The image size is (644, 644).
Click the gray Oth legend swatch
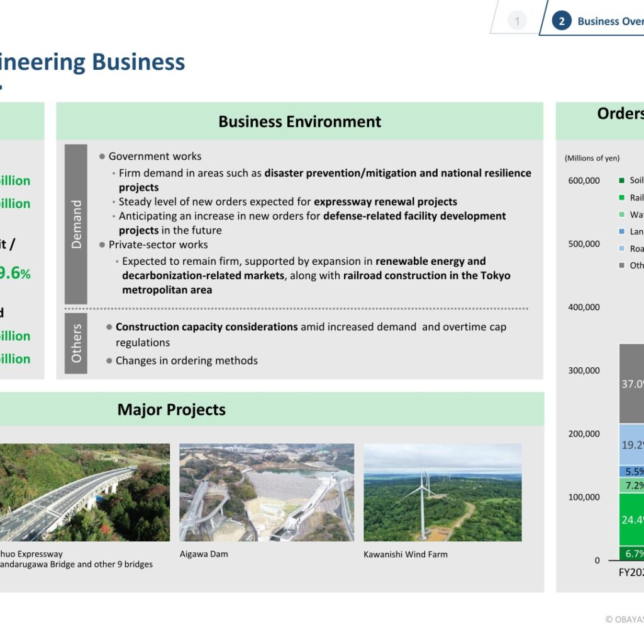pyautogui.click(x=622, y=265)
